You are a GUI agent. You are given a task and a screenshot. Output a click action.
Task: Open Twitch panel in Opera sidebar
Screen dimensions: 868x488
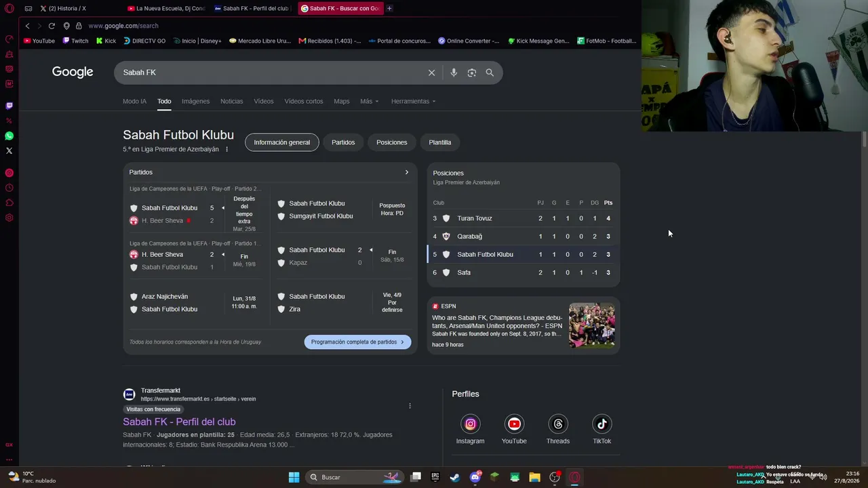(x=9, y=106)
